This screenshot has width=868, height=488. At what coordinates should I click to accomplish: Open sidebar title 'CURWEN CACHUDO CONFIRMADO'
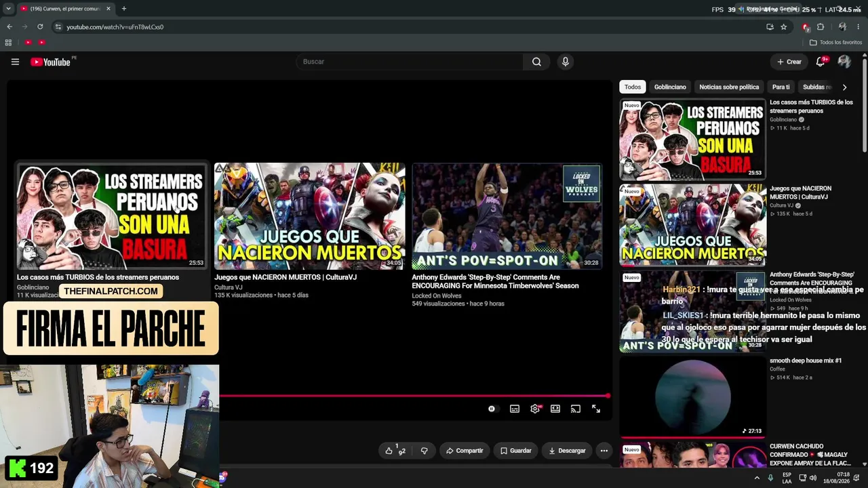(810, 455)
